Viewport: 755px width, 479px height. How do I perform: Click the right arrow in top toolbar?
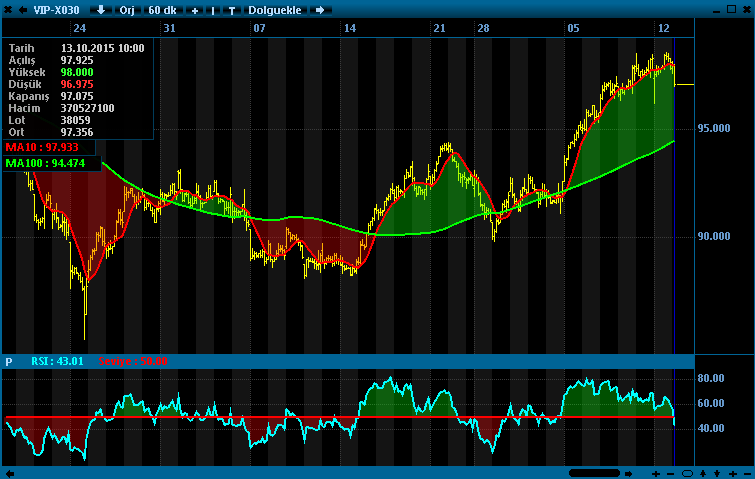pos(320,10)
